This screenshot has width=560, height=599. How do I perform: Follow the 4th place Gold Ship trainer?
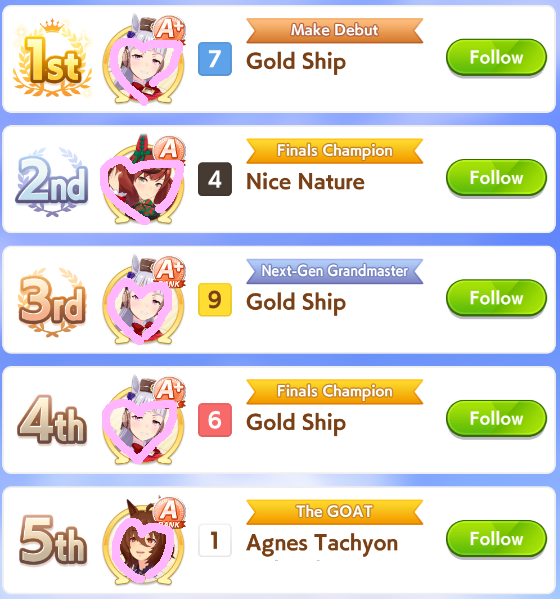(496, 418)
